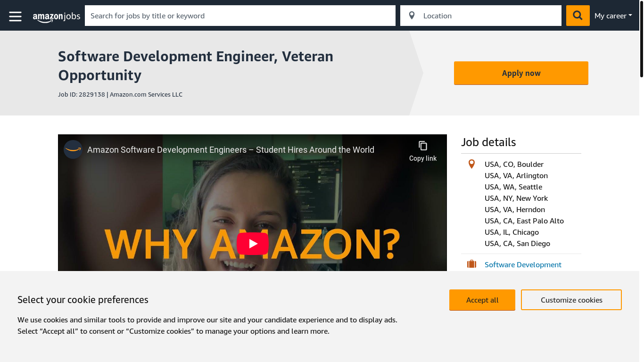Image resolution: width=644 pixels, height=362 pixels.
Task: Click 'USA, CA, San Diego' location text
Action: (517, 243)
